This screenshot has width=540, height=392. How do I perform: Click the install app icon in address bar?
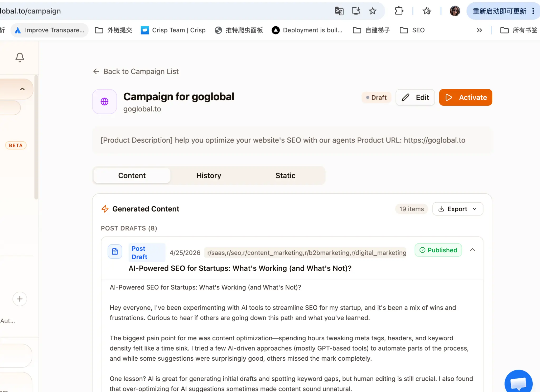click(x=356, y=11)
